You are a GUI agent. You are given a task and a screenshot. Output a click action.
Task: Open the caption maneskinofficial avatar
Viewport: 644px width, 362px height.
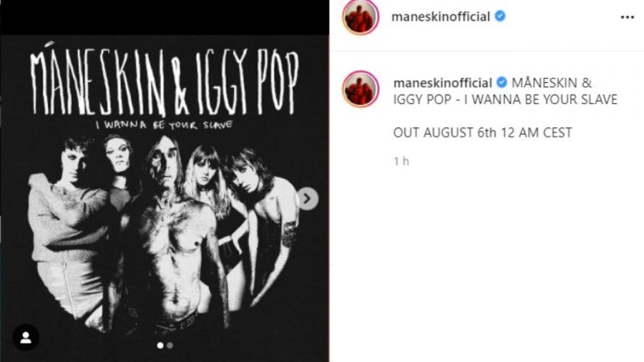point(361,89)
